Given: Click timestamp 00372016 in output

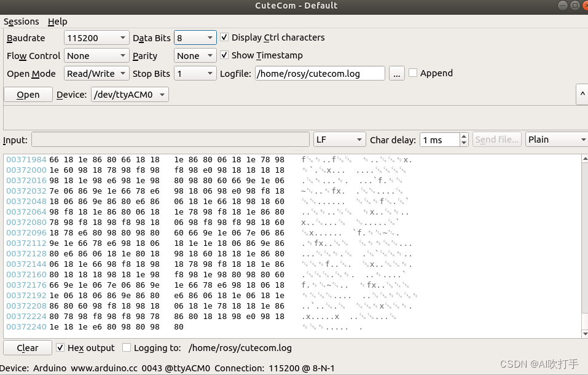Looking at the screenshot, I should tap(26, 181).
